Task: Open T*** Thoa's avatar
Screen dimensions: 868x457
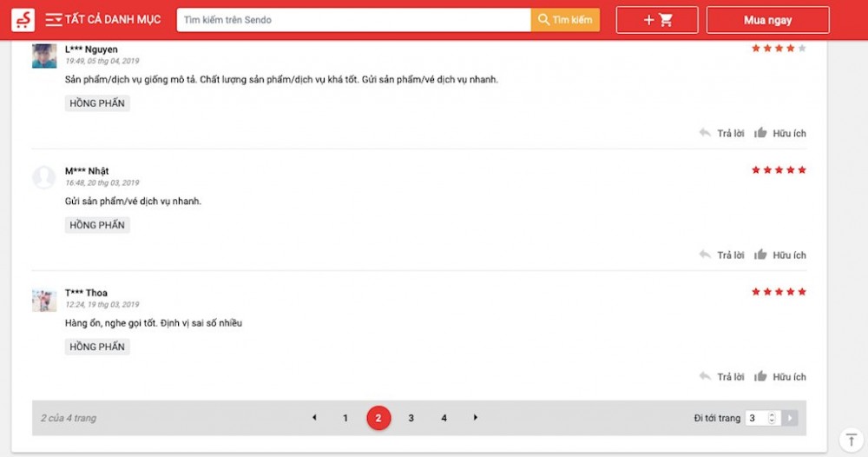Action: tap(44, 300)
